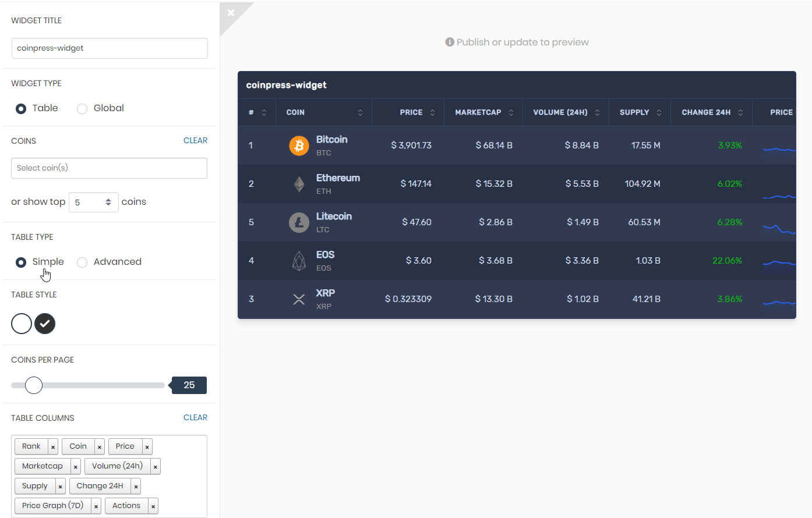This screenshot has height=518, width=812.
Task: Click the Bitcoin orange logo icon
Action: pyautogui.click(x=299, y=146)
